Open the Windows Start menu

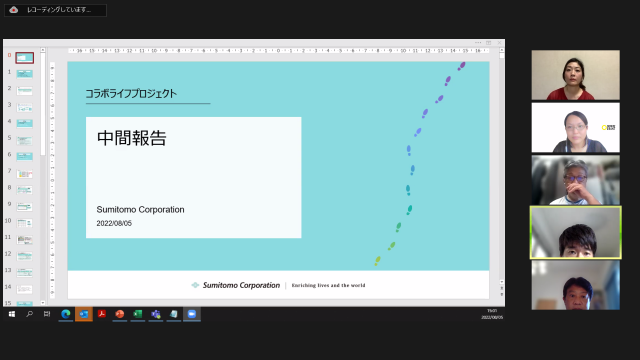[x=12, y=314]
